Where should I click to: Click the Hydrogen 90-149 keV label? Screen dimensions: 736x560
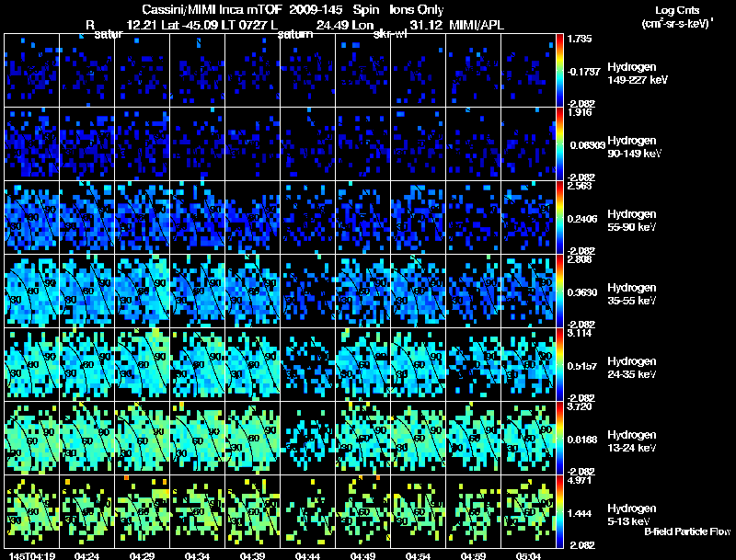click(634, 147)
